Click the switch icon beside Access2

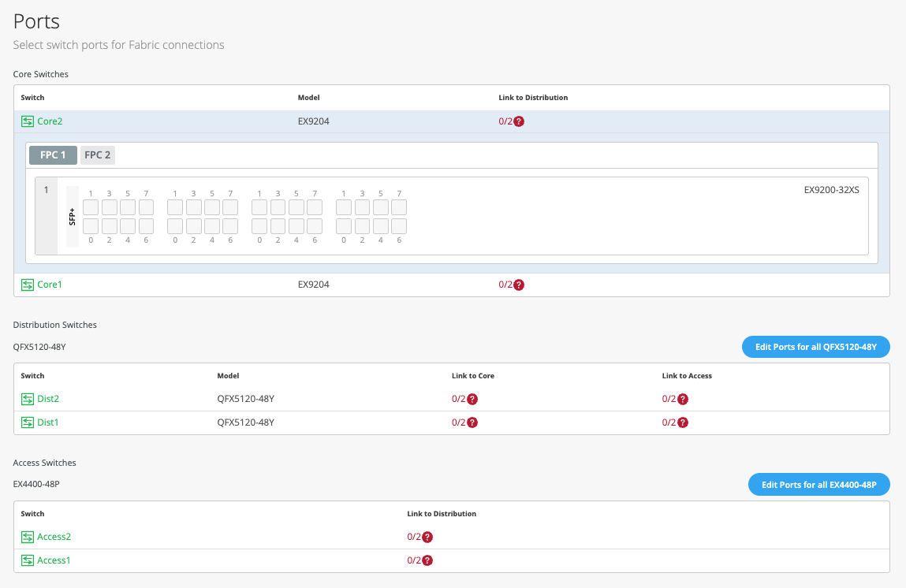pos(28,537)
